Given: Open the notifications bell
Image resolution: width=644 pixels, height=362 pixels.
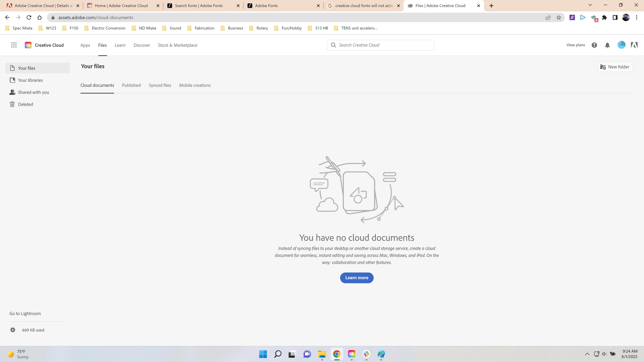Looking at the screenshot, I should [607, 45].
